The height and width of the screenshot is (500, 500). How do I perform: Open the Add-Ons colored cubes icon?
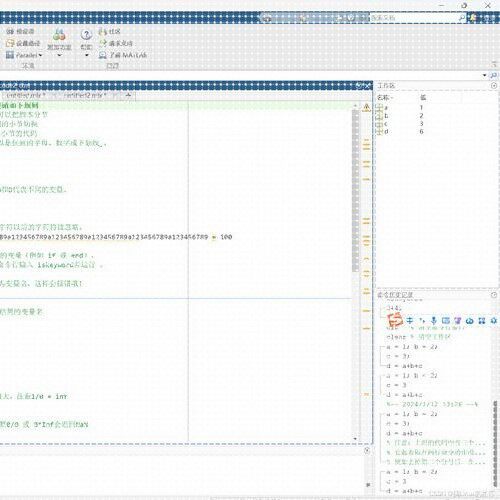pos(59,35)
